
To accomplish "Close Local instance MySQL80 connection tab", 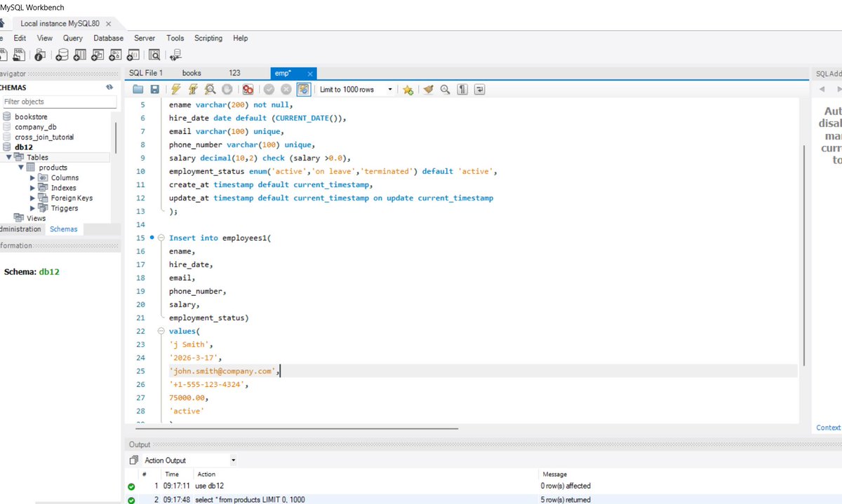I will (109, 23).
